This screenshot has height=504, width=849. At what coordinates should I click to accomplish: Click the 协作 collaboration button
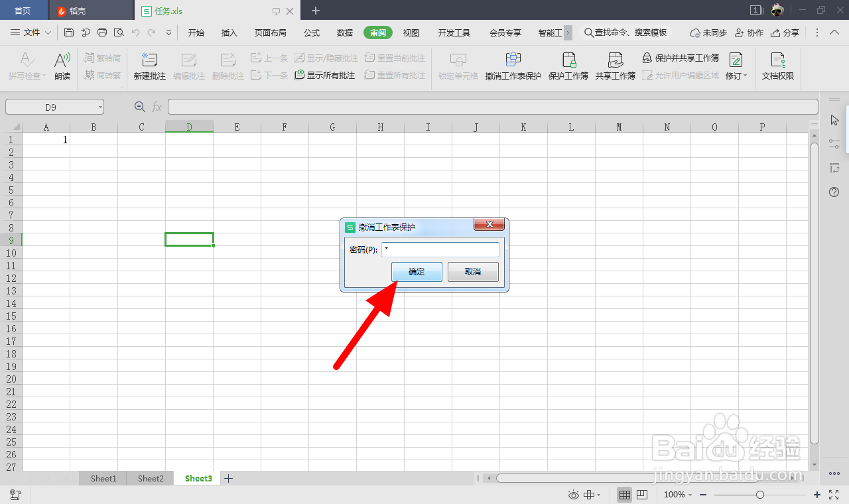(x=749, y=32)
